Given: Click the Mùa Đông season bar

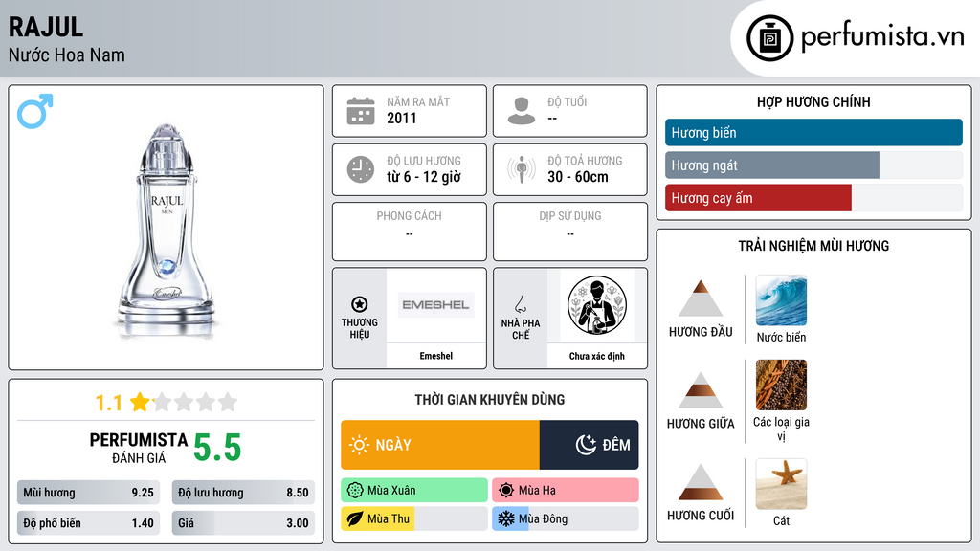Looking at the screenshot, I should [x=566, y=518].
